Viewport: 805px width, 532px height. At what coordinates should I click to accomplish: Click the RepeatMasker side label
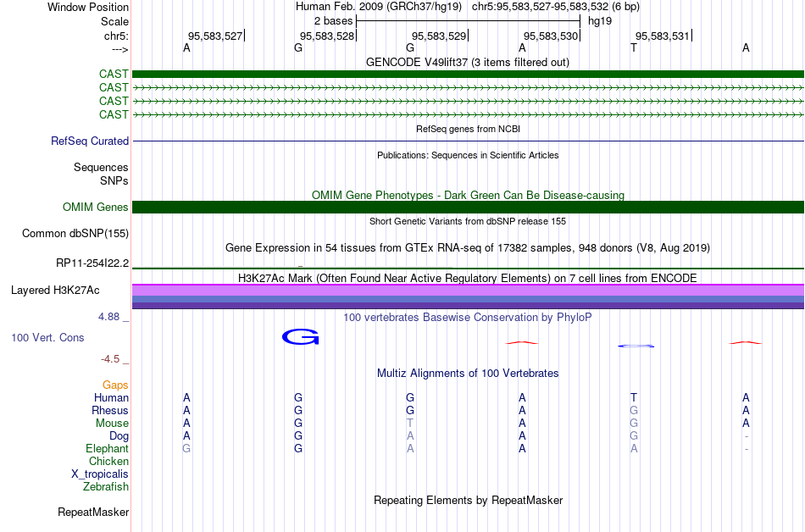click(x=93, y=512)
